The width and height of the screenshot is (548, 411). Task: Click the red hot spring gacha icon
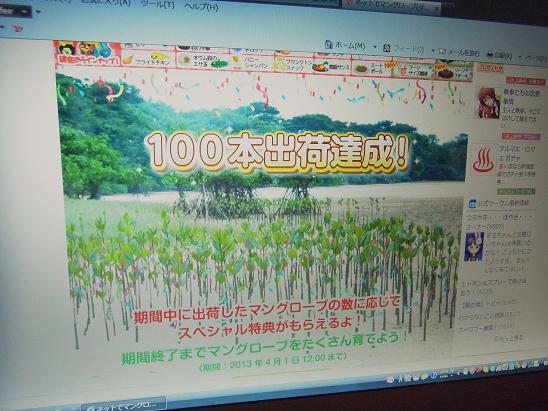point(483,160)
